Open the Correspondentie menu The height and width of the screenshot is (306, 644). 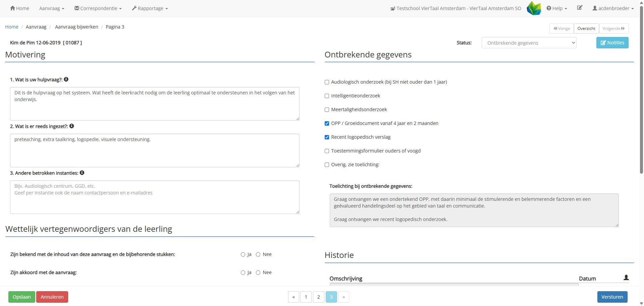click(98, 8)
